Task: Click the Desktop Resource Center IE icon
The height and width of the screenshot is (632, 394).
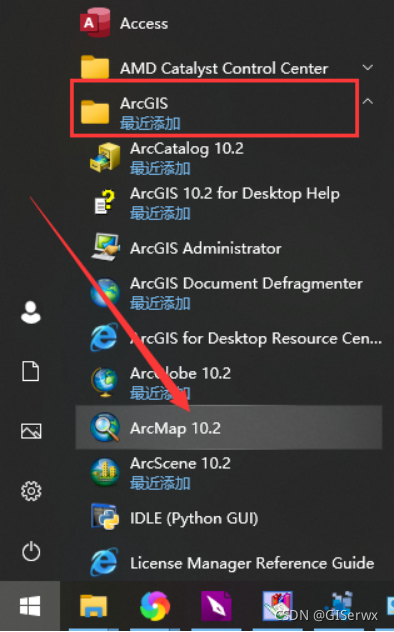Action: tap(104, 337)
